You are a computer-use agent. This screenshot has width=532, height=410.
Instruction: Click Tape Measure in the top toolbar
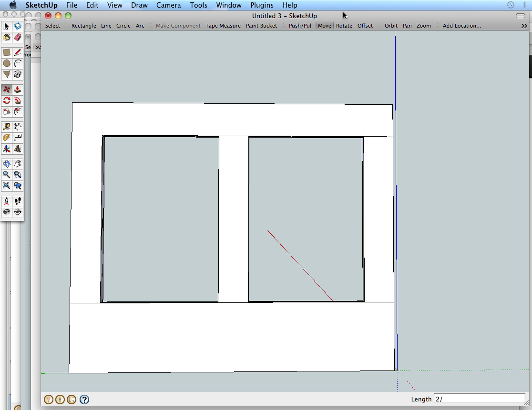point(223,26)
